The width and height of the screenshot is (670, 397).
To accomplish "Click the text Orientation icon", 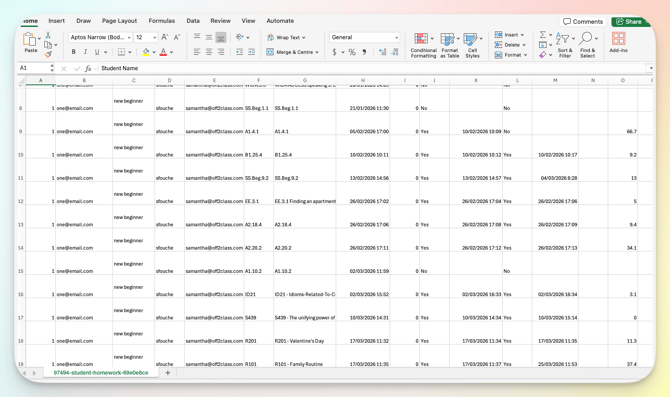I will 240,37.
